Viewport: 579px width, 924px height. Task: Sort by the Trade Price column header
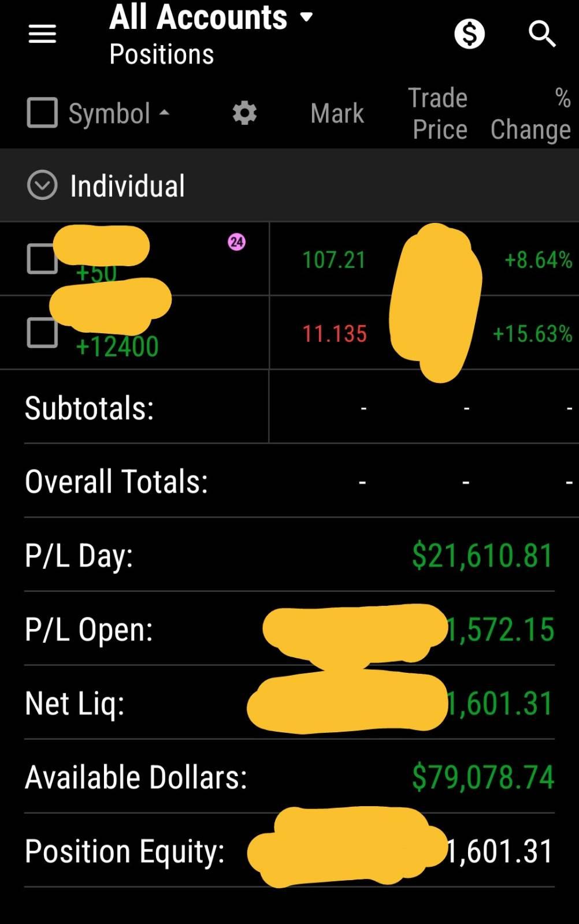439,113
